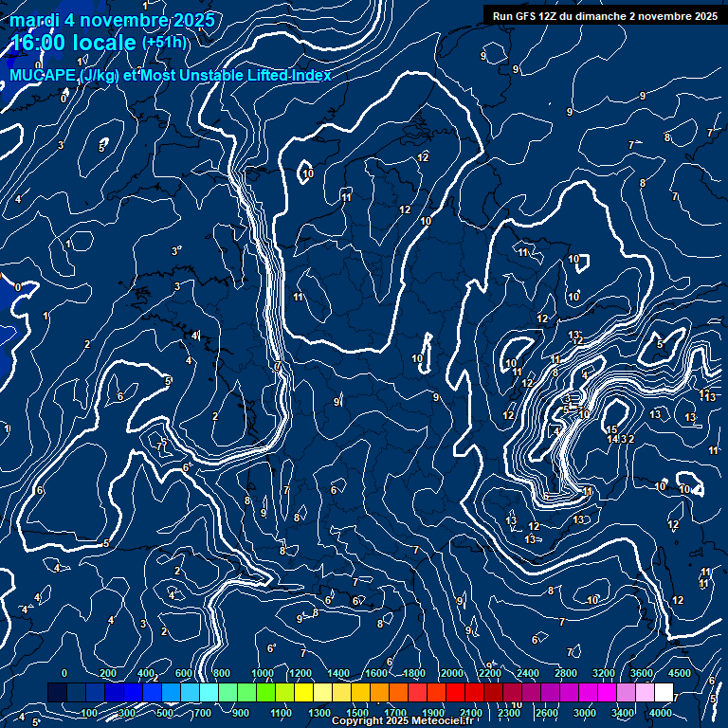
Task: Click the legend label '1400'
Action: 338,673
